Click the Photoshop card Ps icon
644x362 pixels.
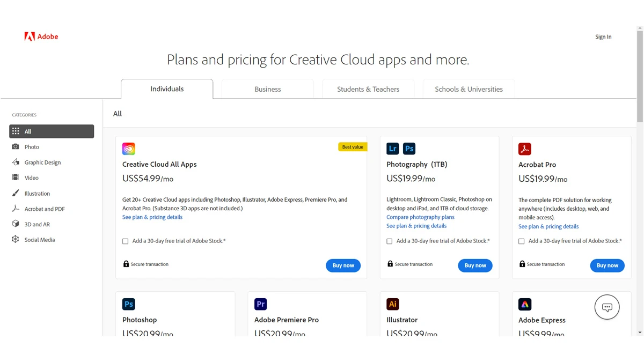pos(129,304)
